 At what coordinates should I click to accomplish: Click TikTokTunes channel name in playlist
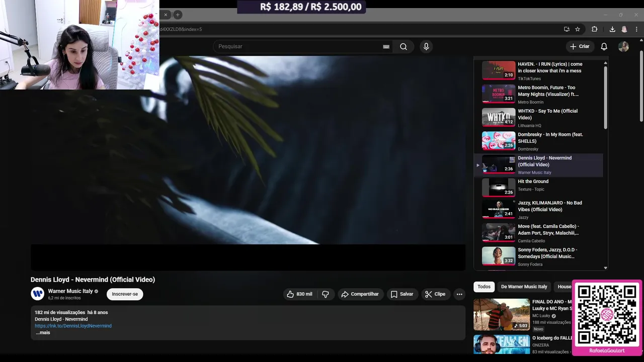pyautogui.click(x=529, y=79)
